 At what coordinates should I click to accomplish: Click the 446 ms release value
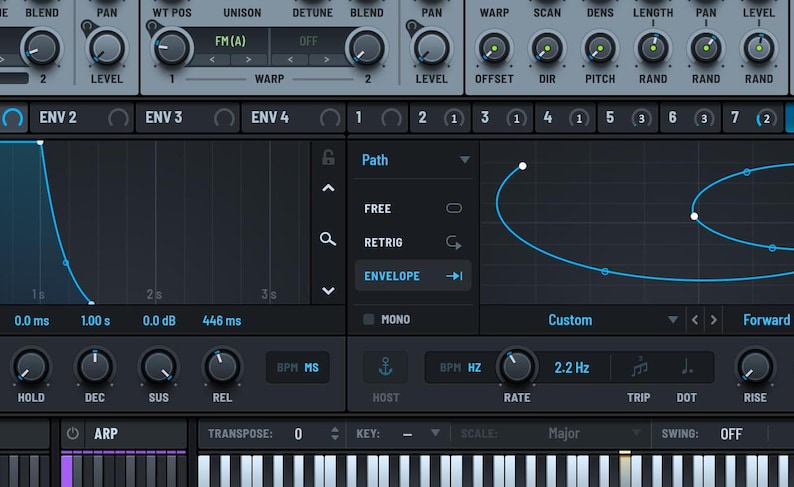click(222, 320)
